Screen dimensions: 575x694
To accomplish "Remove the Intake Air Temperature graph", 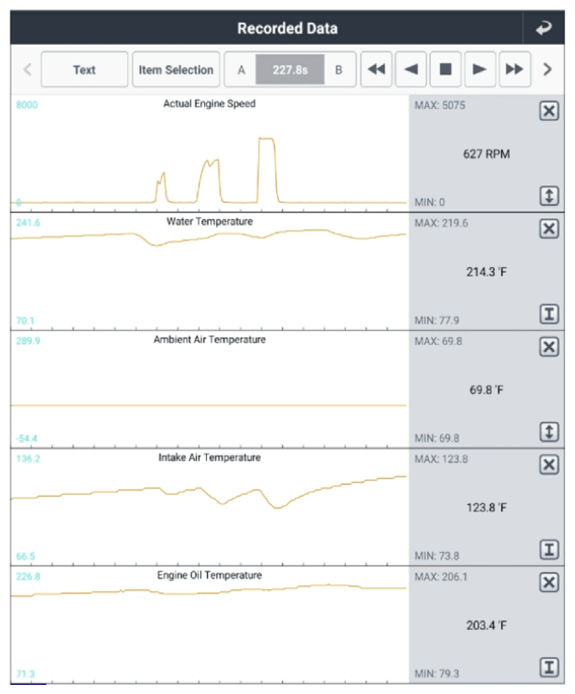I will [549, 465].
